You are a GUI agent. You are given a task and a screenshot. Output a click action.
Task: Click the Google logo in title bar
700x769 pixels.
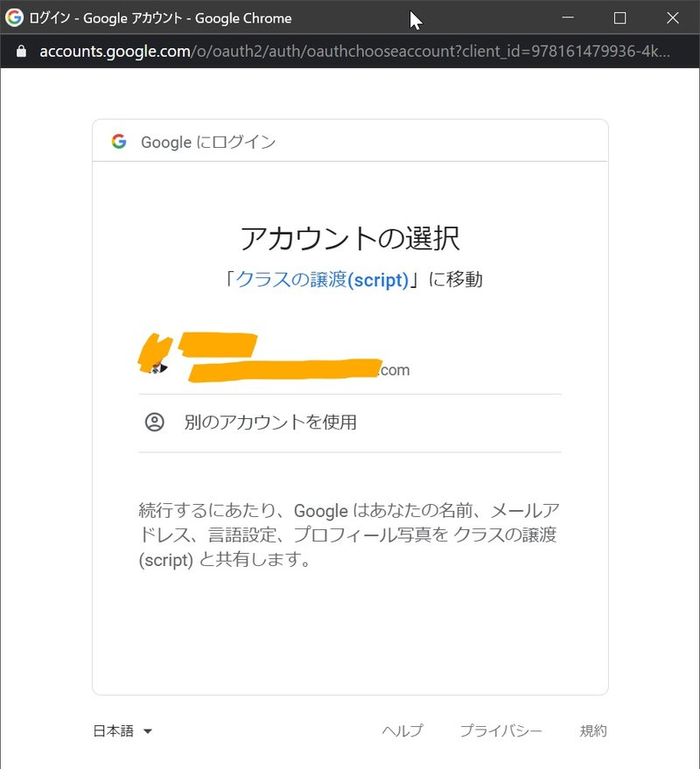point(14,17)
